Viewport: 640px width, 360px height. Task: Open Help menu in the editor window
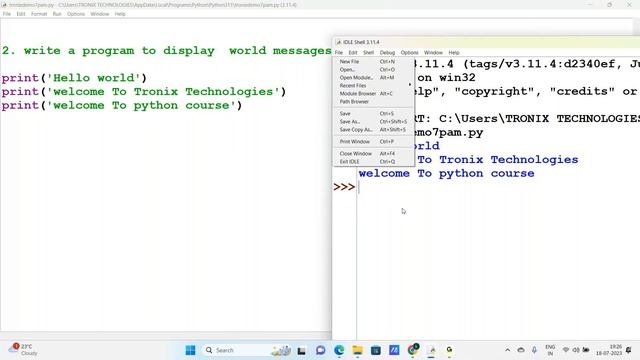120,14
